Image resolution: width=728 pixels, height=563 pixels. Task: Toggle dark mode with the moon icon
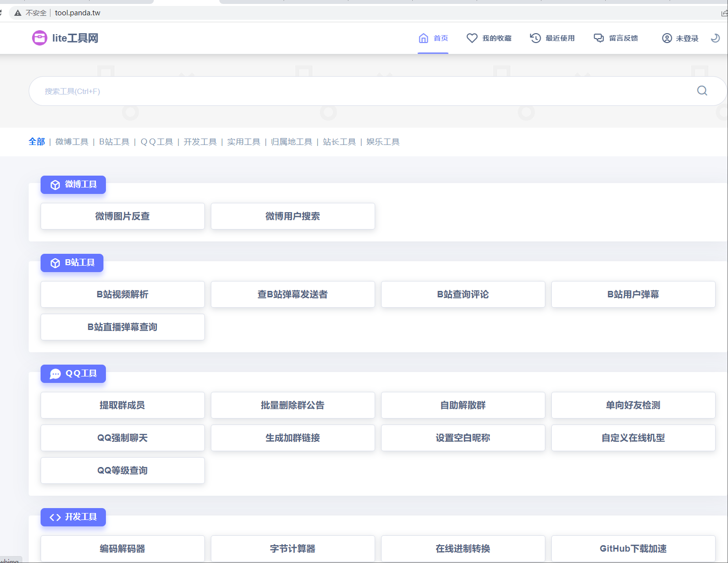coord(715,38)
